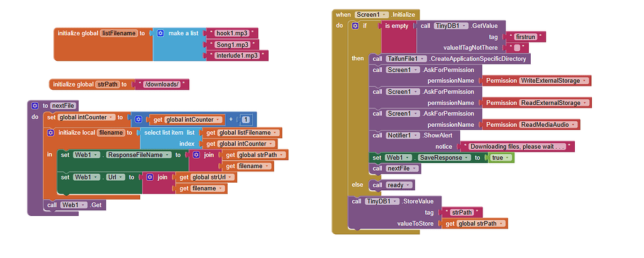Open the call ready procedure dropdown

click(408, 185)
